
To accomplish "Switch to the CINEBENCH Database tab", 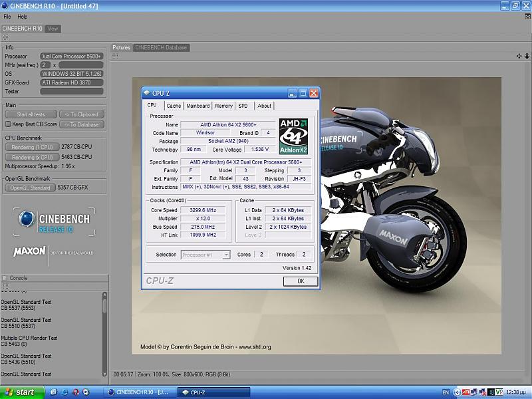I will [x=161, y=47].
